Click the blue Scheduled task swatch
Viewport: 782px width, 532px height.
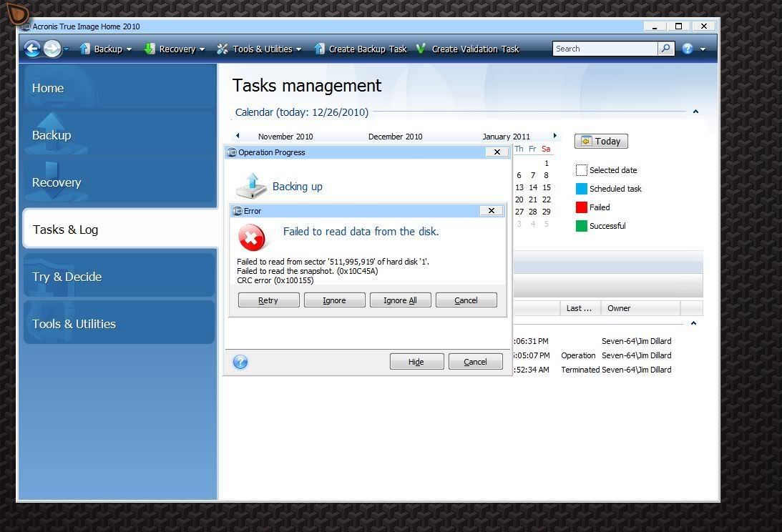[582, 189]
